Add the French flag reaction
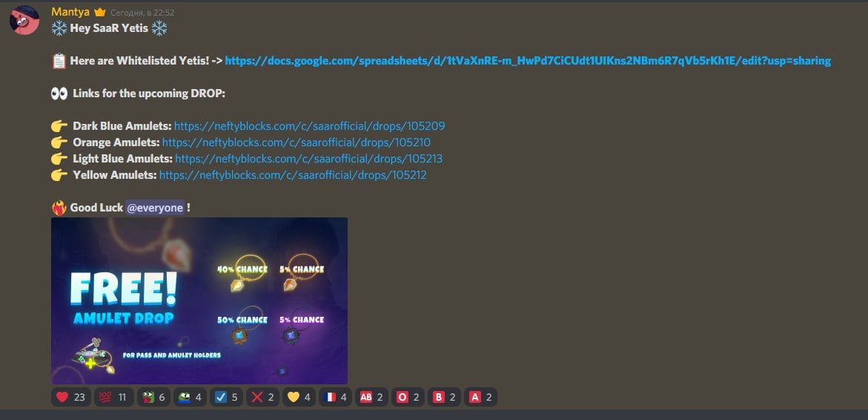This screenshot has height=420, width=868. [336, 397]
